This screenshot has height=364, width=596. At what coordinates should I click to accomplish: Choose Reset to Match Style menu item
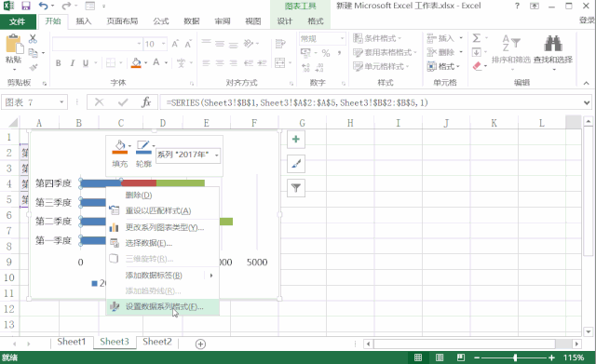coord(163,210)
